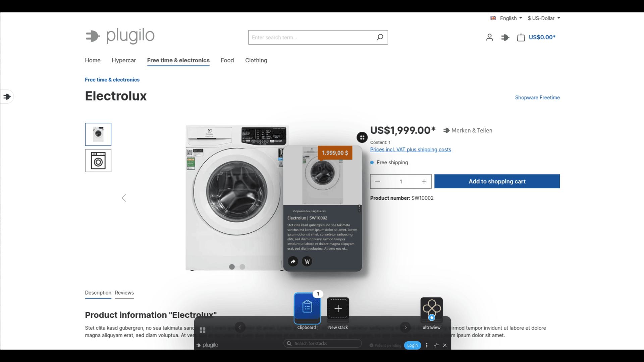
Task: Click the plugilo plug icon in header
Action: pyautogui.click(x=505, y=38)
